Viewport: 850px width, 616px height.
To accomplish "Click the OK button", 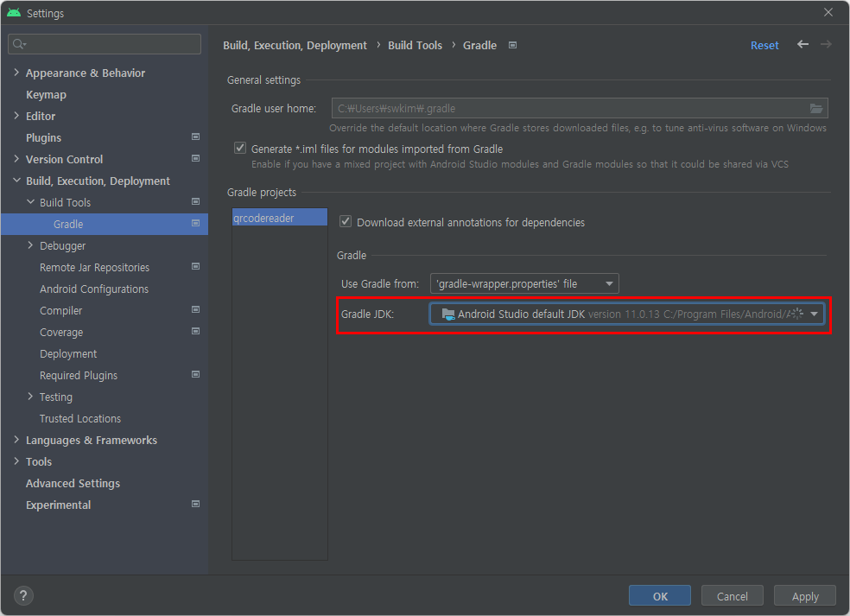I will [x=660, y=596].
